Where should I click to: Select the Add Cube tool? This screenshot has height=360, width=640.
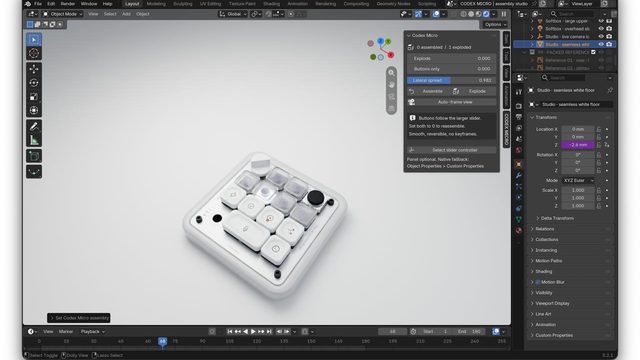34,156
